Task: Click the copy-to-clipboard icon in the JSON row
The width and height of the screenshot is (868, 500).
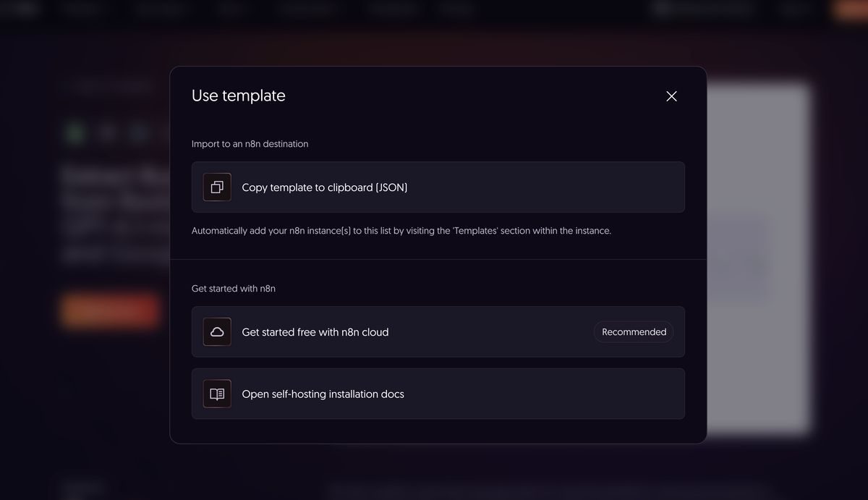Action: 216,187
